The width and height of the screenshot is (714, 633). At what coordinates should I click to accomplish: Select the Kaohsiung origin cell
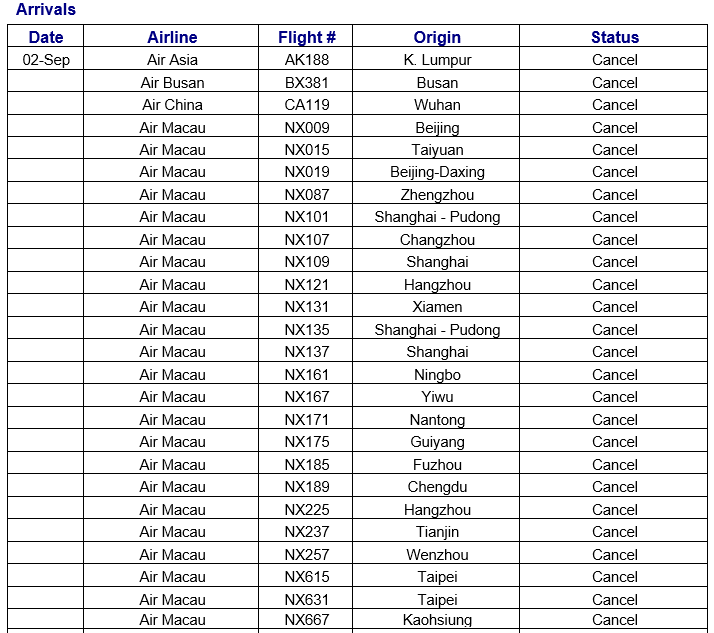(437, 620)
